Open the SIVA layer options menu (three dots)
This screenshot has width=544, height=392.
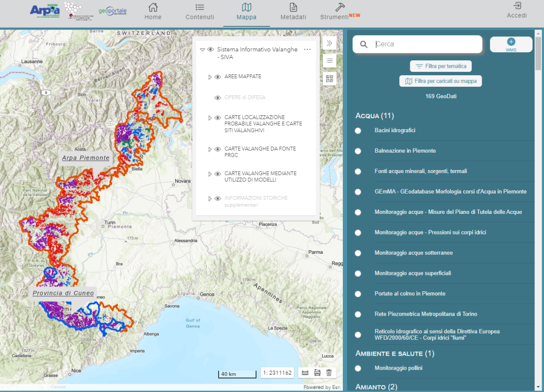point(307,49)
